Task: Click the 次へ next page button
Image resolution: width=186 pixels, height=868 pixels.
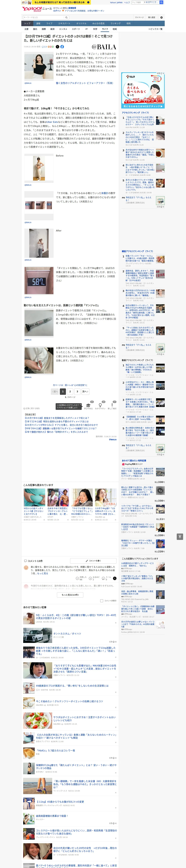Action: click(x=85, y=392)
